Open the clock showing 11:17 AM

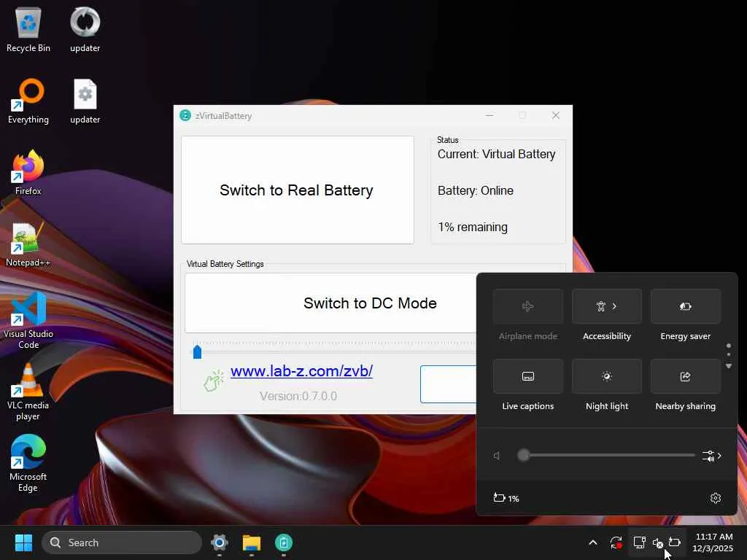(713, 542)
